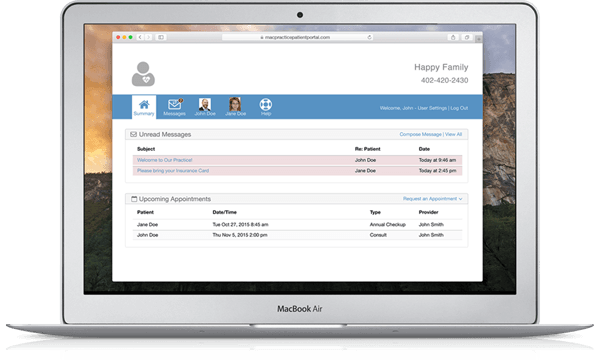Open 'Please bring your Insurance Card' message

click(173, 171)
